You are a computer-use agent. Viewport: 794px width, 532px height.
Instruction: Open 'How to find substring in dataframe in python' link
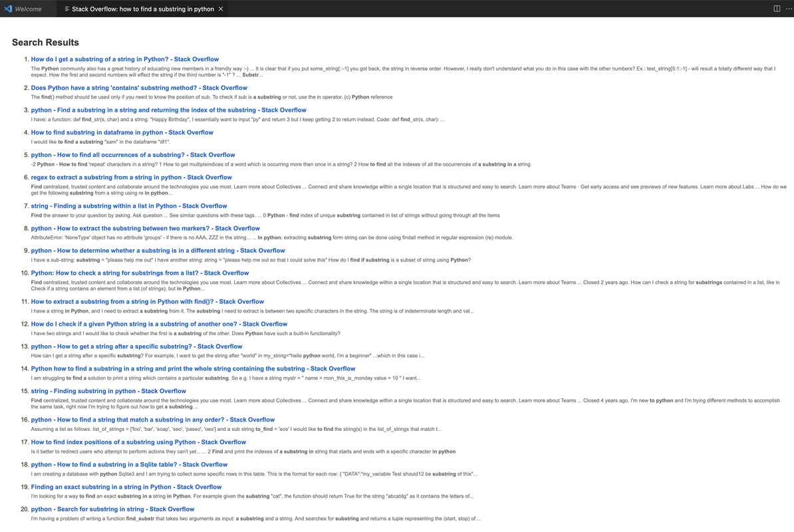tap(122, 132)
